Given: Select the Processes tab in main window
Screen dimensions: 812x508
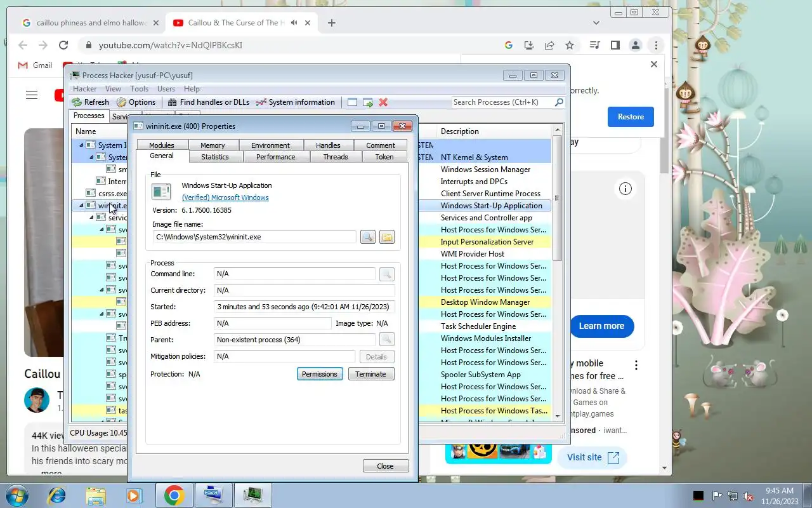Looking at the screenshot, I should pyautogui.click(x=89, y=116).
